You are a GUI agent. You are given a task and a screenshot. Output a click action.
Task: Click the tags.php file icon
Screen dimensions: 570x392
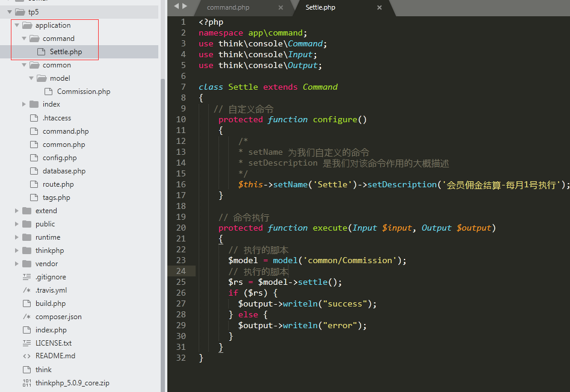(x=34, y=198)
